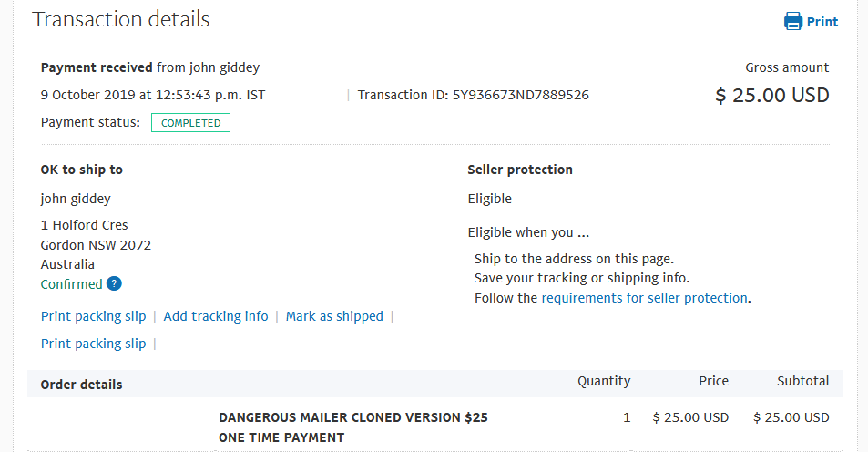This screenshot has height=452, width=868.
Task: Select the green Confirmed address status text
Action: (71, 284)
